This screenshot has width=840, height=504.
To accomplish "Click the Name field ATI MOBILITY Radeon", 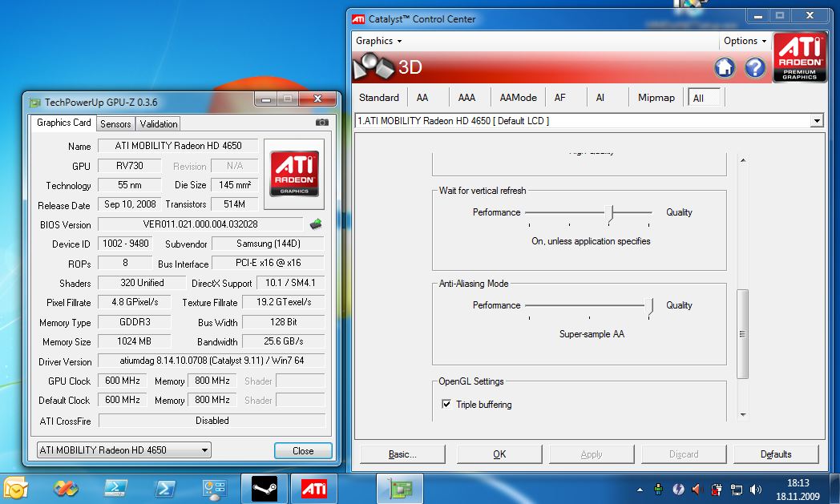I will click(x=179, y=146).
